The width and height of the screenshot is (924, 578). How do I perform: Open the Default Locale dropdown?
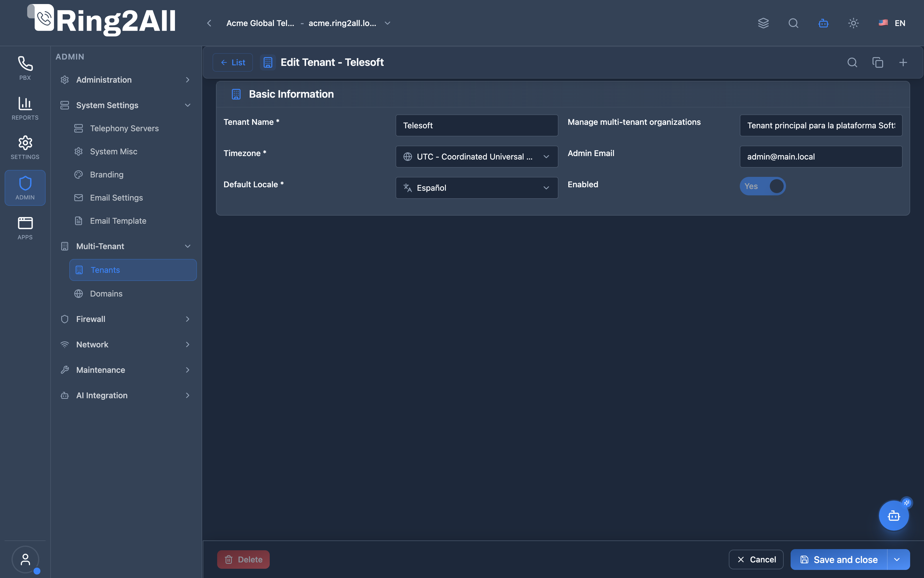pyautogui.click(x=476, y=188)
